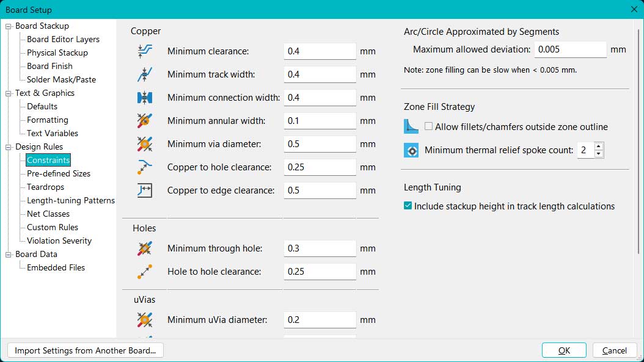Image resolution: width=644 pixels, height=362 pixels.
Task: Click the Minimum annular width icon
Action: pos(145,121)
